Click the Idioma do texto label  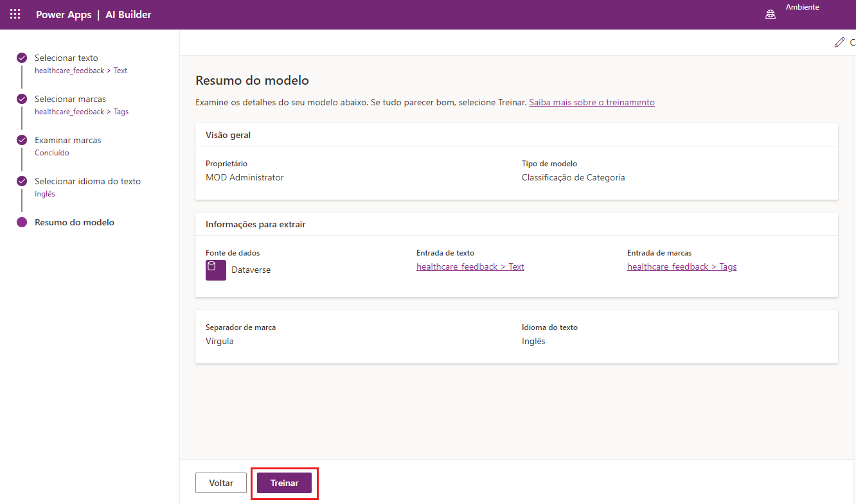549,327
